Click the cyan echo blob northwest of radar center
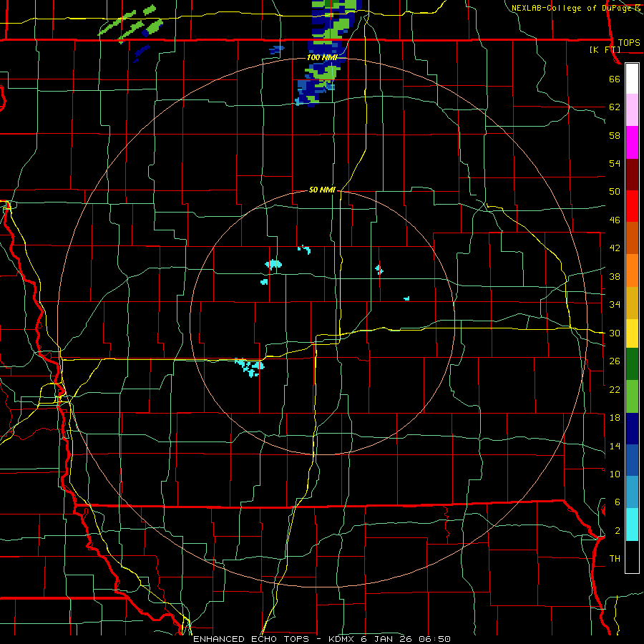The height and width of the screenshot is (644, 644). (273, 264)
